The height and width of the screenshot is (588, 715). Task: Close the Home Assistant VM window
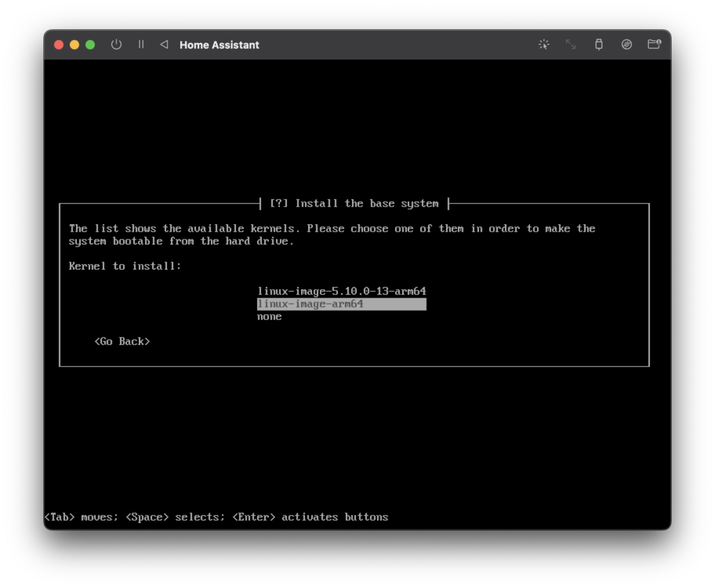tap(59, 45)
